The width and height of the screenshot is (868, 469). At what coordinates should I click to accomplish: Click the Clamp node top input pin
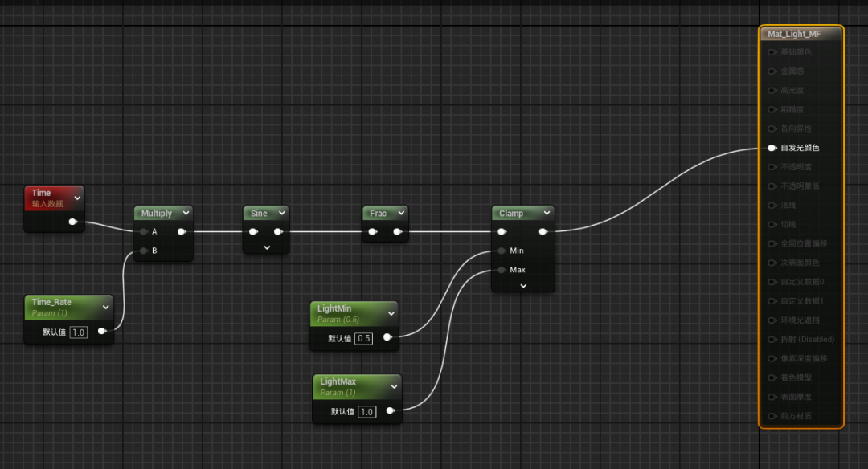click(x=502, y=232)
